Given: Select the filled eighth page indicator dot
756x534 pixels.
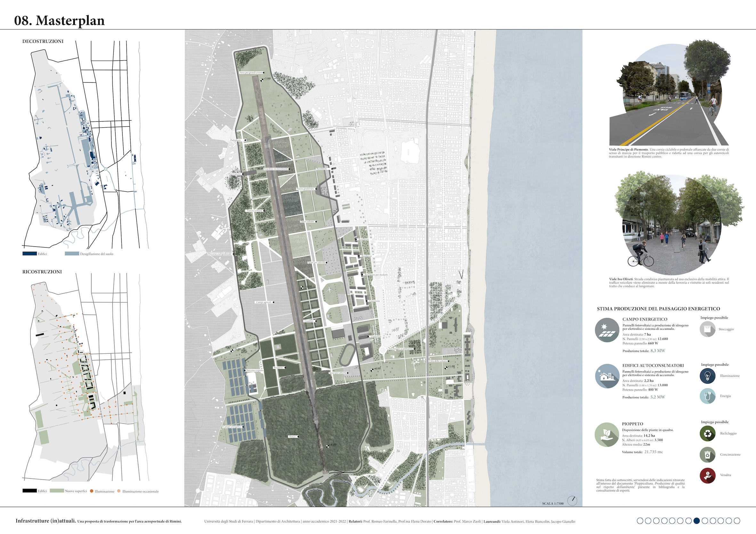Looking at the screenshot, I should [x=696, y=521].
